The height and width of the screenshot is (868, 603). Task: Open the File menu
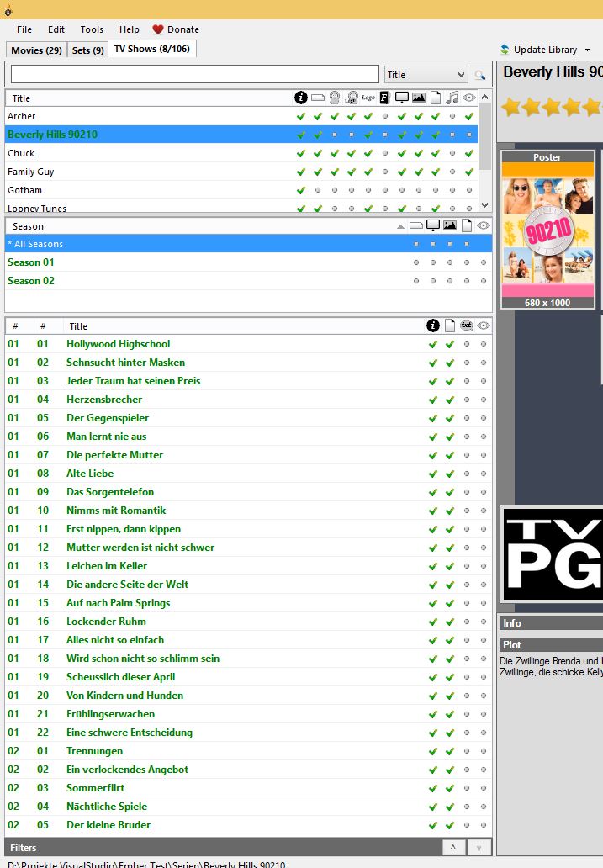click(x=24, y=29)
